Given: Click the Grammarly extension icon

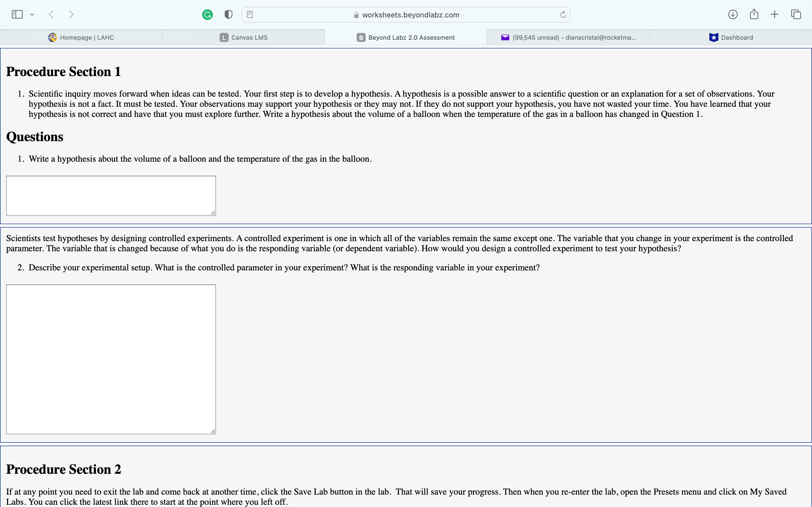Looking at the screenshot, I should (x=207, y=14).
